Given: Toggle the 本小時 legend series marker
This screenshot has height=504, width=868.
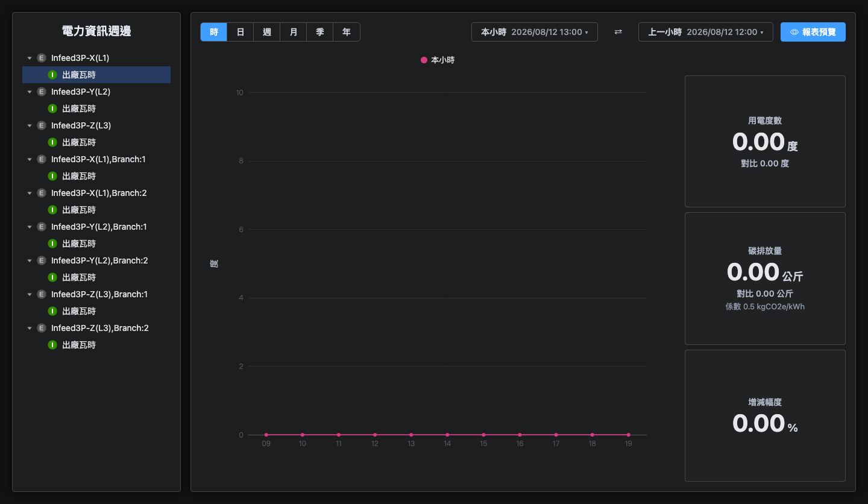Looking at the screenshot, I should coord(424,60).
